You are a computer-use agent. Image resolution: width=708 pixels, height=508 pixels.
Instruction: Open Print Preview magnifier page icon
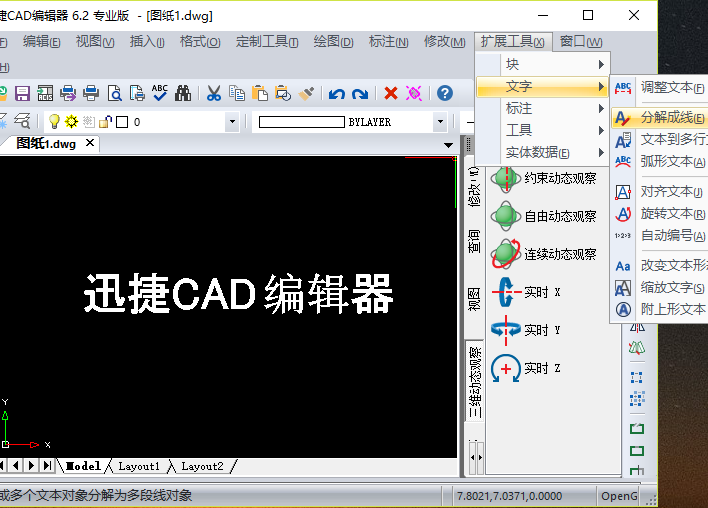tap(115, 93)
